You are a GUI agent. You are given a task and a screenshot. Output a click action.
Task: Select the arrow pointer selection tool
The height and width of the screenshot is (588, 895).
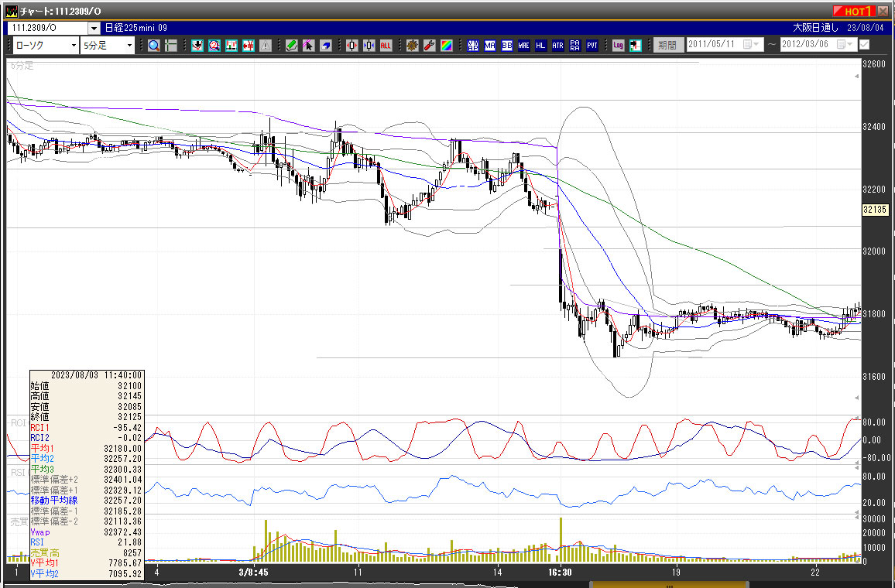point(309,46)
